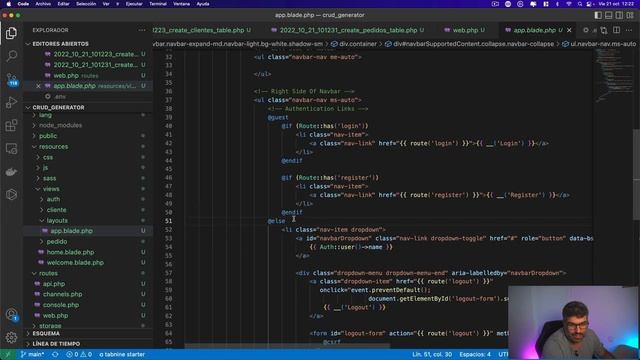The image size is (640, 360).
Task: Open the Code application menu
Action: [23, 4]
